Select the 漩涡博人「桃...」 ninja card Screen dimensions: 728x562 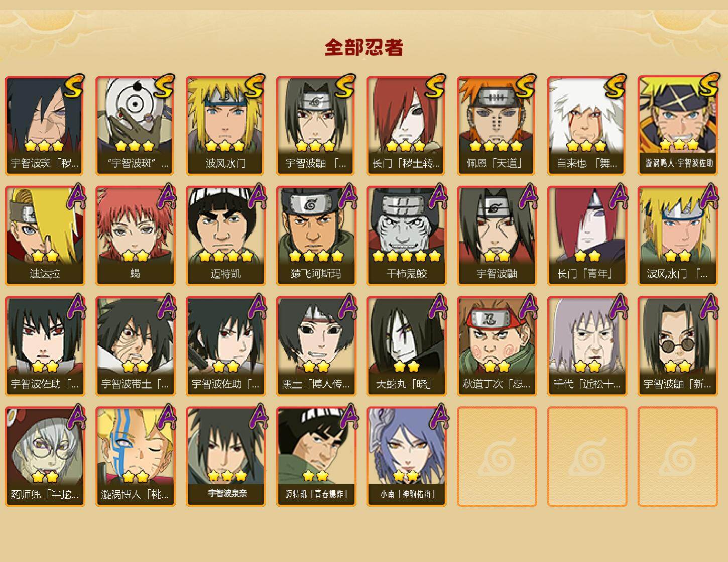[135, 457]
